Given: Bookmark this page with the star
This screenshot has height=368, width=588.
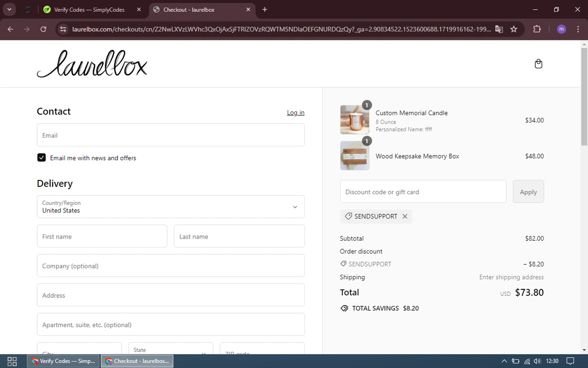Looking at the screenshot, I should click(x=514, y=29).
